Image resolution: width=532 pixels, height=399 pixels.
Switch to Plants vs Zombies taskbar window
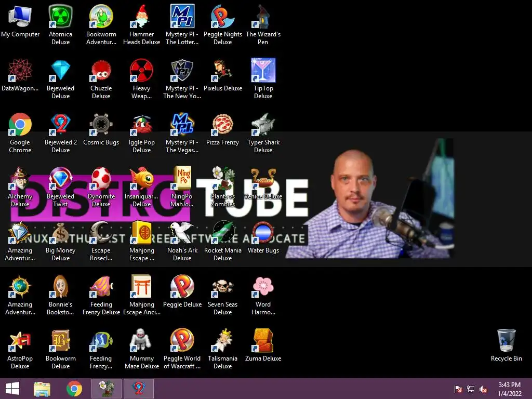(106, 389)
